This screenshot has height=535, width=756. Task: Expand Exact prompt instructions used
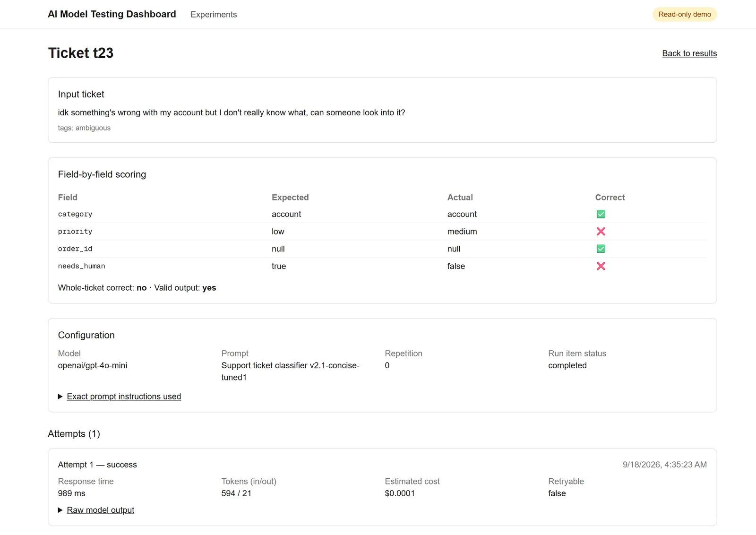(x=124, y=397)
